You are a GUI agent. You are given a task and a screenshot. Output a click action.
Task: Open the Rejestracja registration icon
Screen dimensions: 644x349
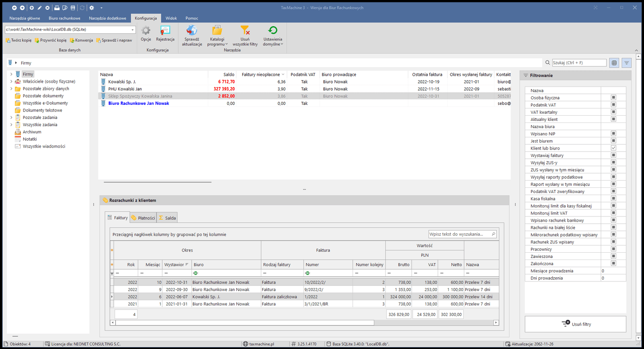pyautogui.click(x=165, y=31)
